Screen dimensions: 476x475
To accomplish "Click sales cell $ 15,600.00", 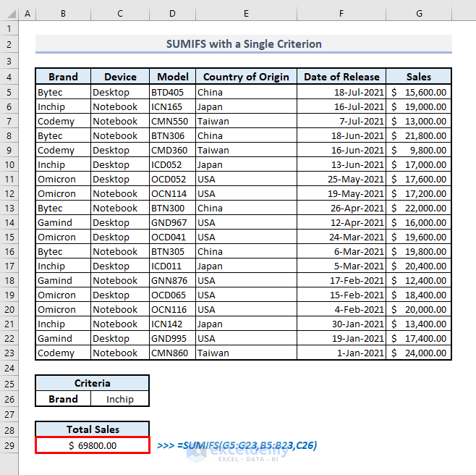I will coord(419,92).
